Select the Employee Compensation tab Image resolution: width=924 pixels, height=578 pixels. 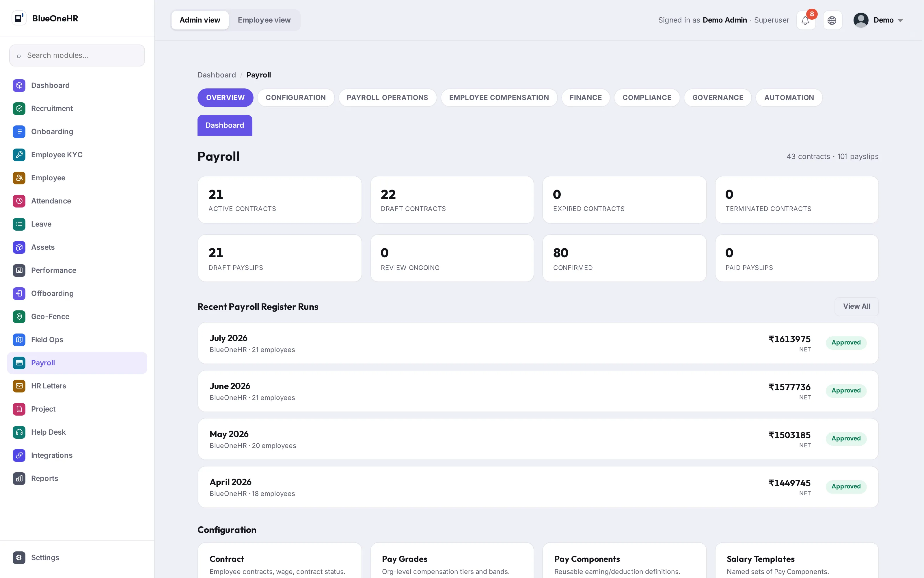coord(499,97)
